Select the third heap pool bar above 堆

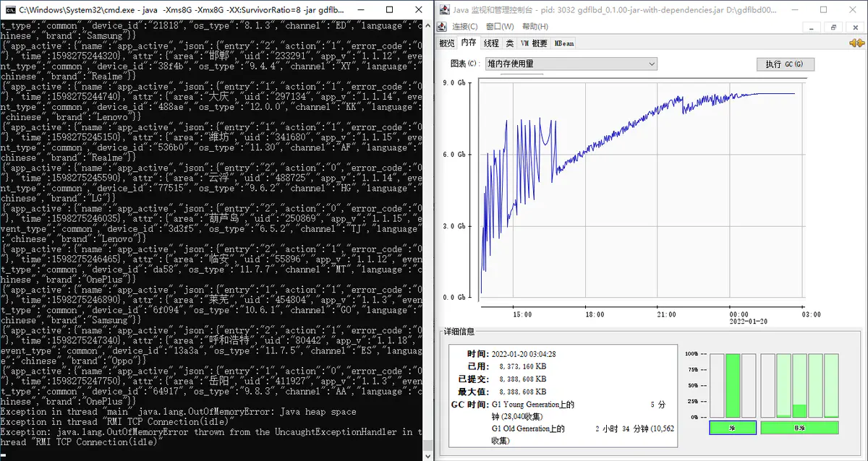tap(749, 385)
